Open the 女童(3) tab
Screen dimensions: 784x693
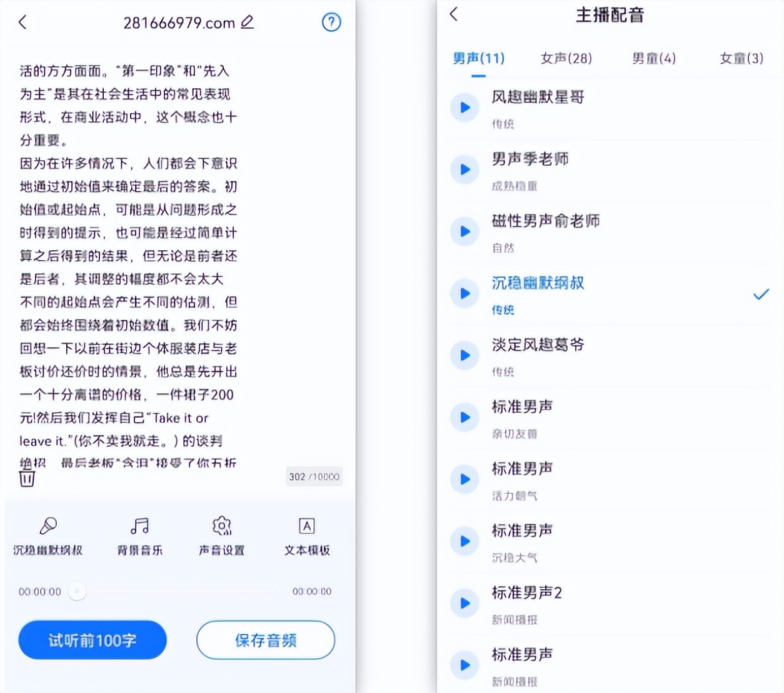pos(740,58)
